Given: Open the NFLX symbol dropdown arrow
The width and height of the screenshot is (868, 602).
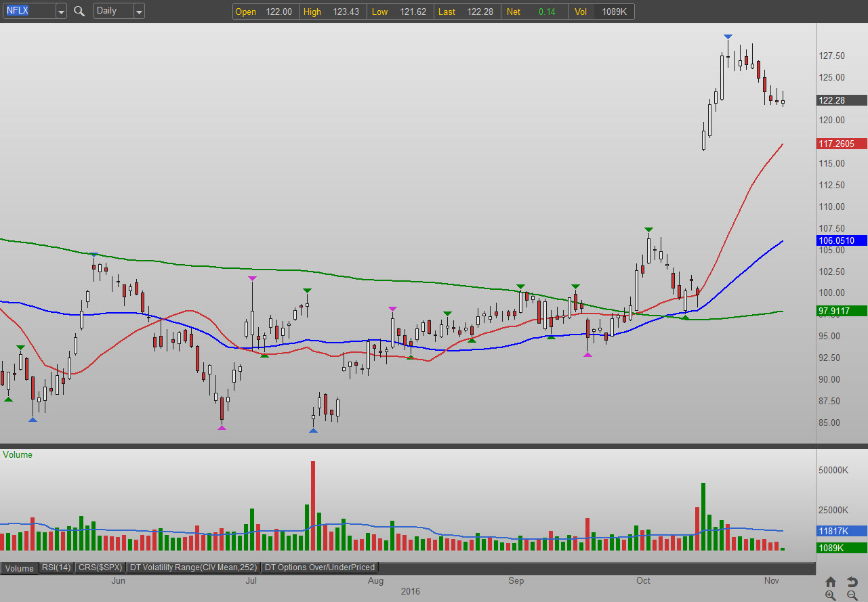Looking at the screenshot, I should [x=61, y=11].
